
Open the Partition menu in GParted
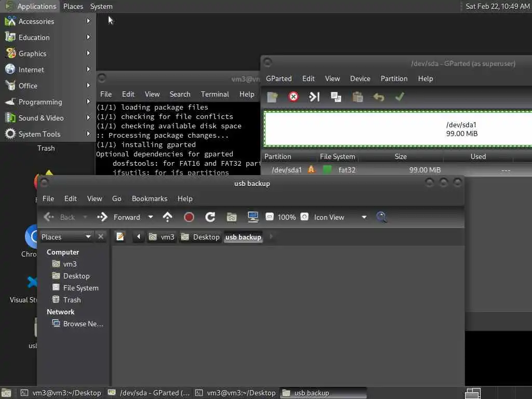coord(394,78)
